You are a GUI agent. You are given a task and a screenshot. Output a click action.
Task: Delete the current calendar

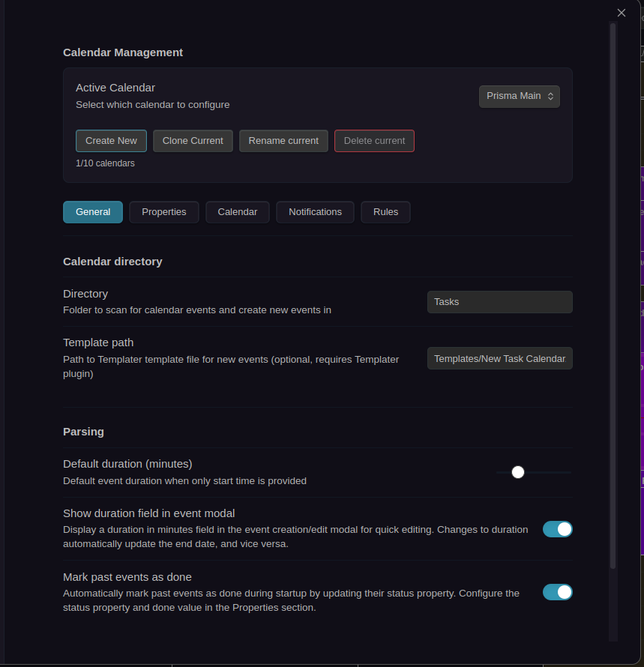click(x=374, y=140)
